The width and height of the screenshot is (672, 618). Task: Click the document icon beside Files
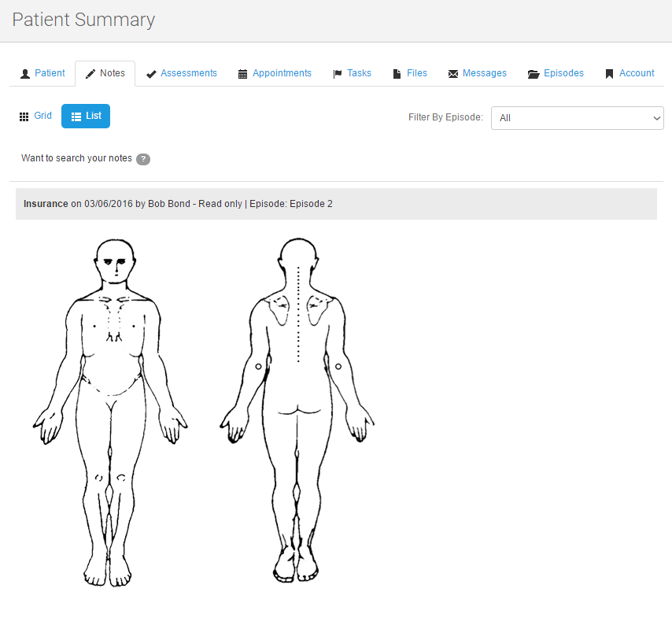click(x=397, y=74)
